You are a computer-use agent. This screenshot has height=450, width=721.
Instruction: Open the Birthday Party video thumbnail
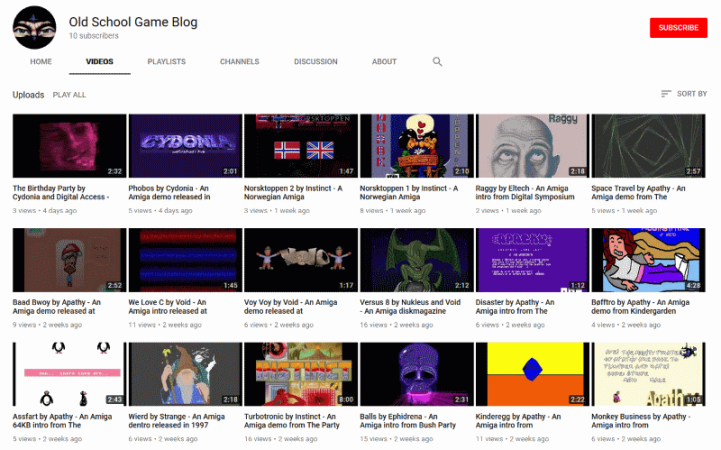[x=69, y=145]
